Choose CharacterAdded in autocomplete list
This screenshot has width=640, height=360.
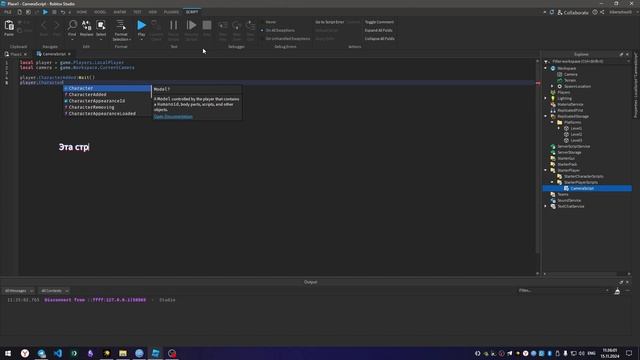[107, 95]
